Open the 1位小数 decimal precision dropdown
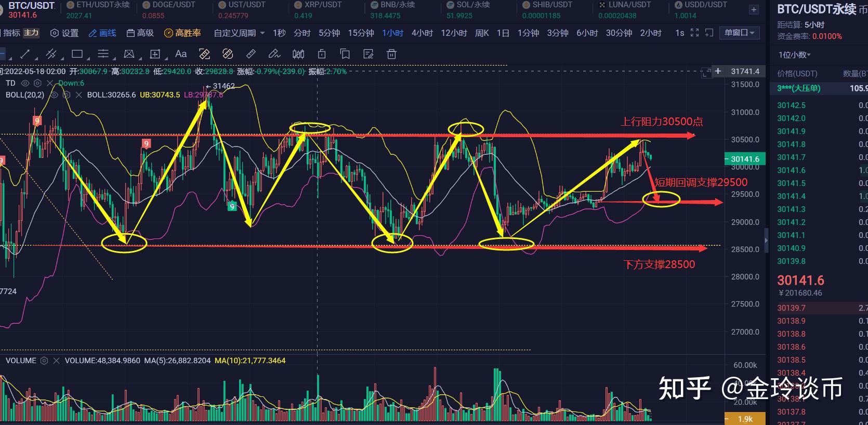Screen dimensions: 868x425 (x=794, y=55)
